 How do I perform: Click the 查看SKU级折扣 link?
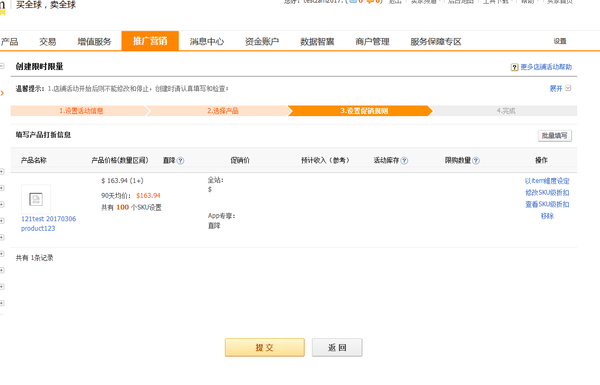(x=547, y=204)
